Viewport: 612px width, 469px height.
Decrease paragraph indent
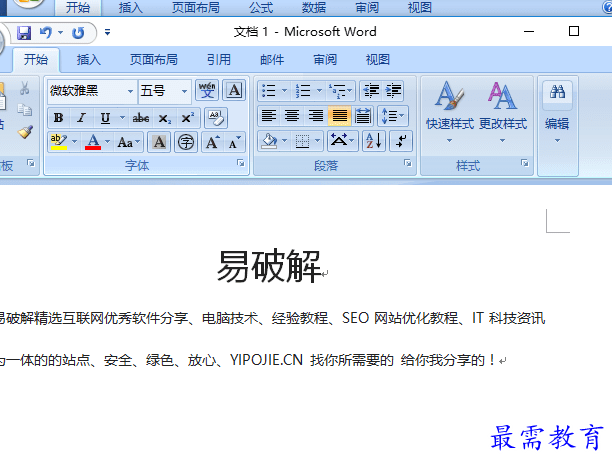coord(371,91)
